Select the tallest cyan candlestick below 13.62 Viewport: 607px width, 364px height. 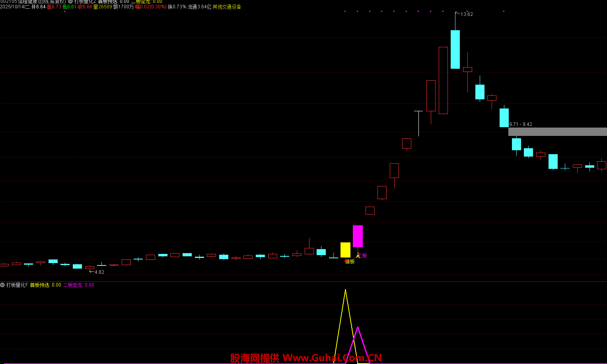click(455, 49)
